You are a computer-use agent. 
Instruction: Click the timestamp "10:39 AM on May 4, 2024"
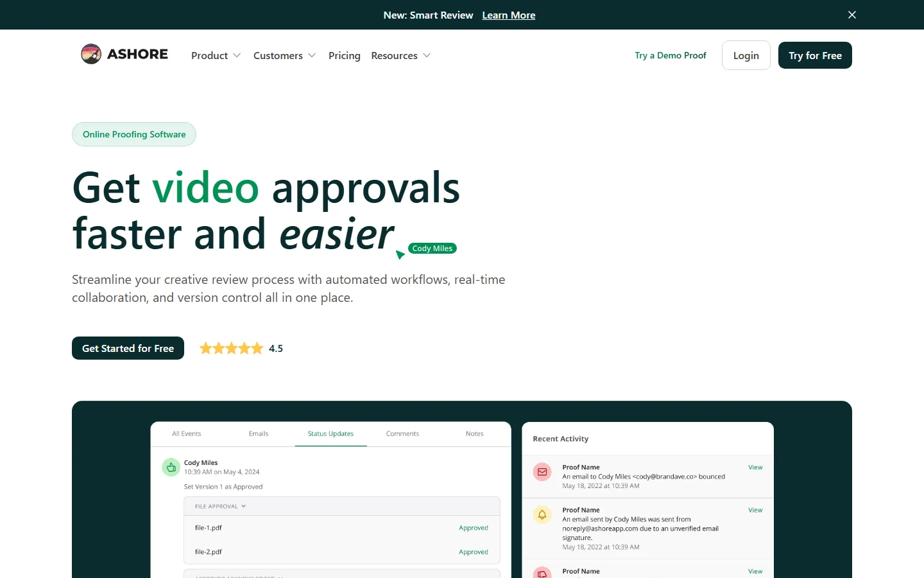coord(222,472)
